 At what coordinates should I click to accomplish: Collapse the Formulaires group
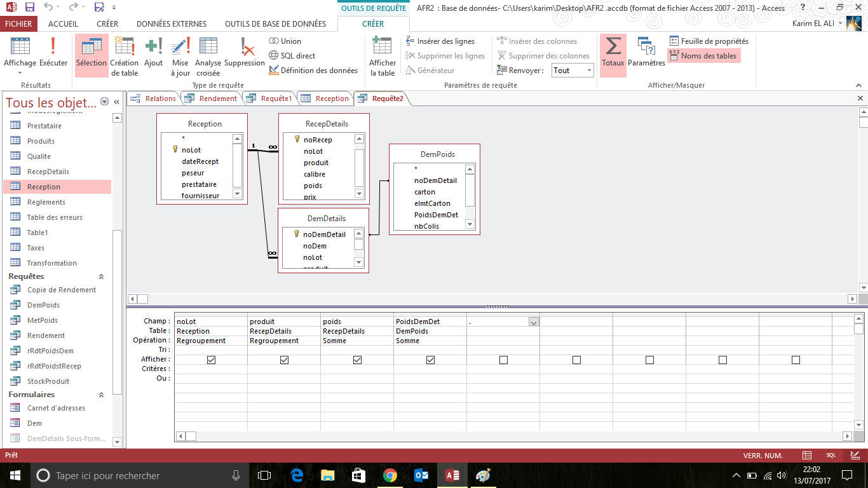[101, 395]
